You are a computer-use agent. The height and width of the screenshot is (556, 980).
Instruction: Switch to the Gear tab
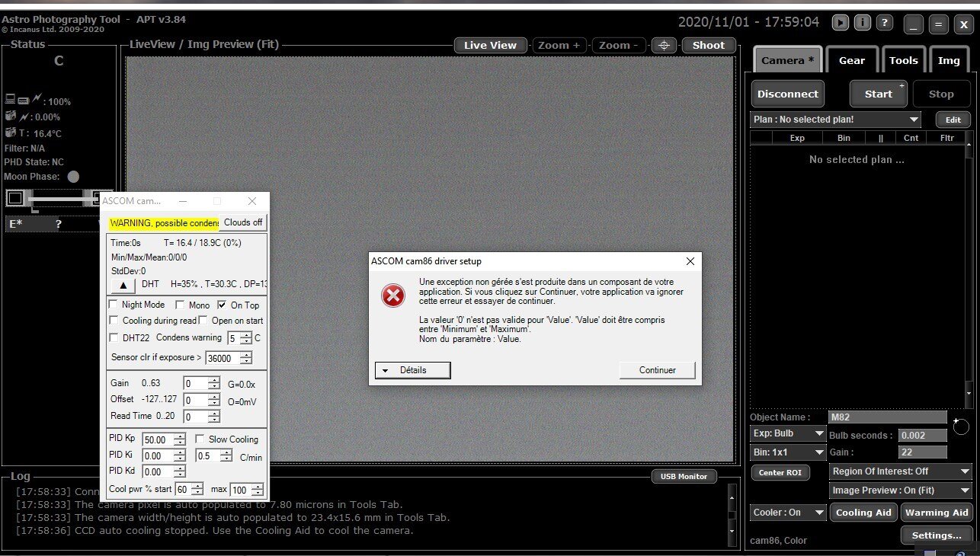(852, 60)
